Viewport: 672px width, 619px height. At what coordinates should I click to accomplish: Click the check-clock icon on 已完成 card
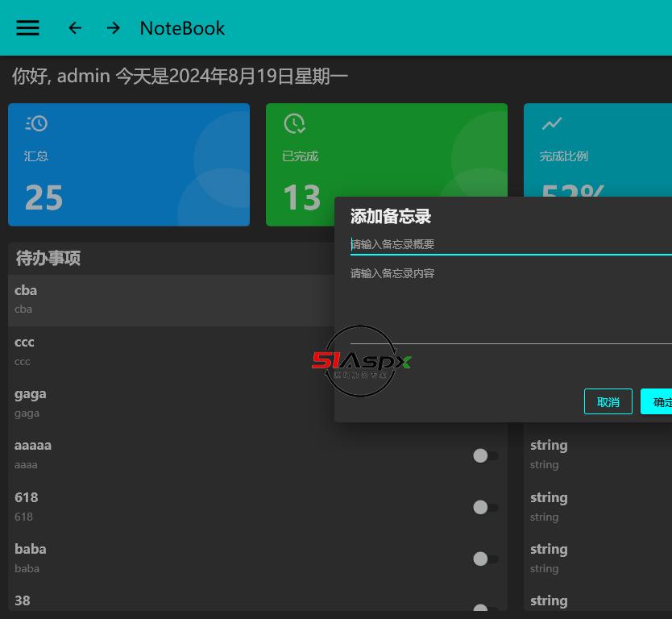(x=294, y=123)
